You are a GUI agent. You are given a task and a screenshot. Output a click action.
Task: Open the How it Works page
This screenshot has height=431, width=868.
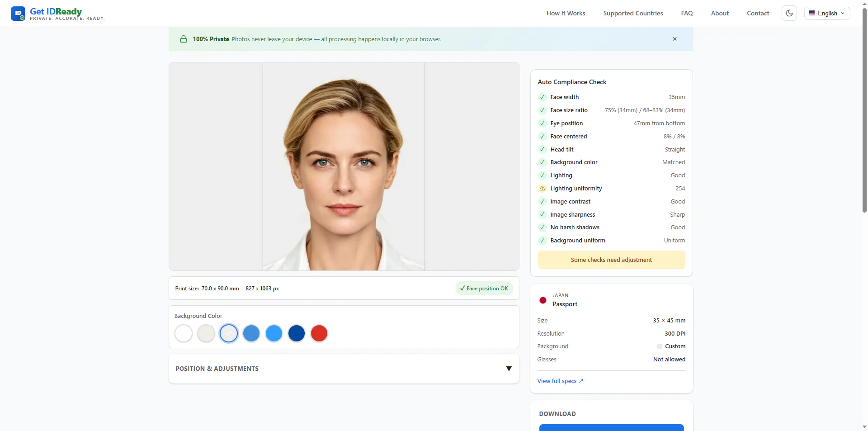(566, 13)
